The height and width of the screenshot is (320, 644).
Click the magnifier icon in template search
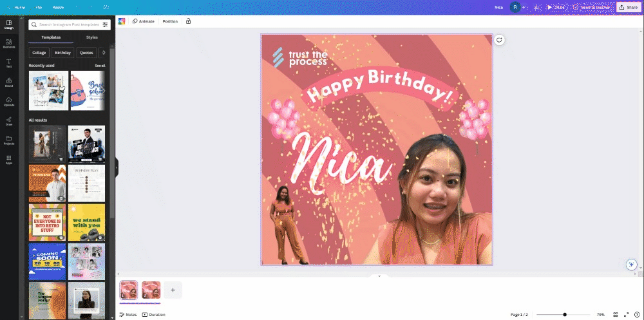[x=34, y=24]
